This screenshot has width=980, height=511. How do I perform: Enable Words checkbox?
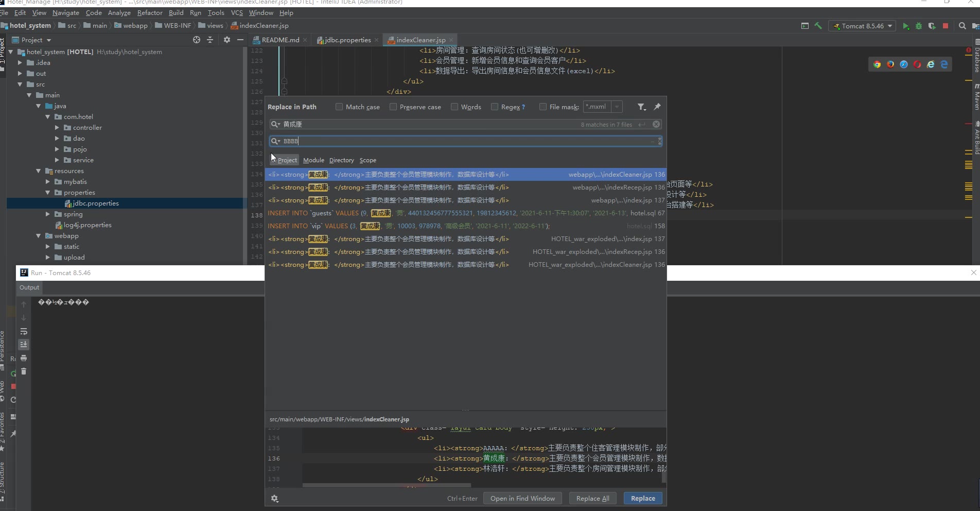[x=454, y=107]
